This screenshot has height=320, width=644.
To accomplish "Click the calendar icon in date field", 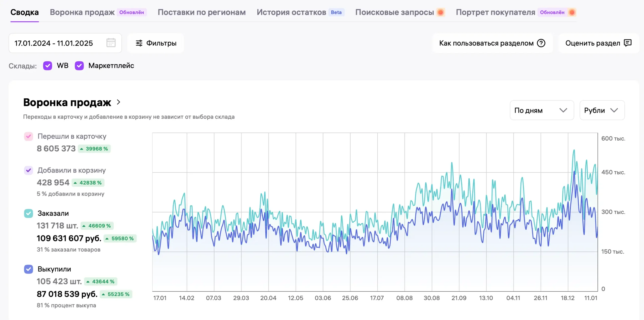I will pos(111,43).
